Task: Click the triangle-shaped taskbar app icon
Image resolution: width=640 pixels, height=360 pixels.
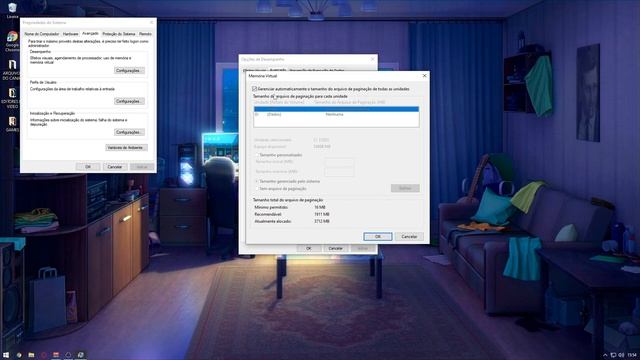Action: click(68, 355)
